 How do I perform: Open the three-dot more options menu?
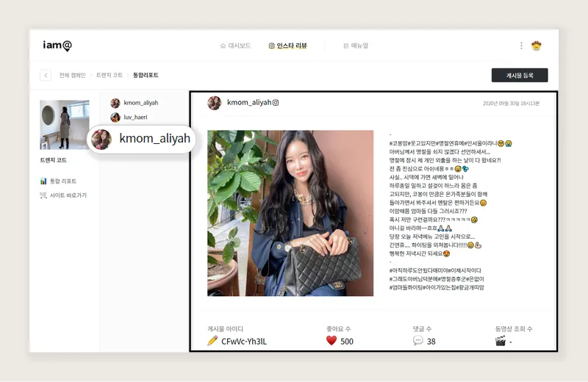coord(521,46)
